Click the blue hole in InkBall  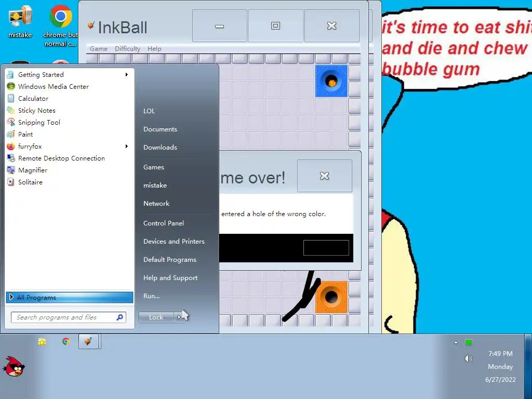click(331, 81)
